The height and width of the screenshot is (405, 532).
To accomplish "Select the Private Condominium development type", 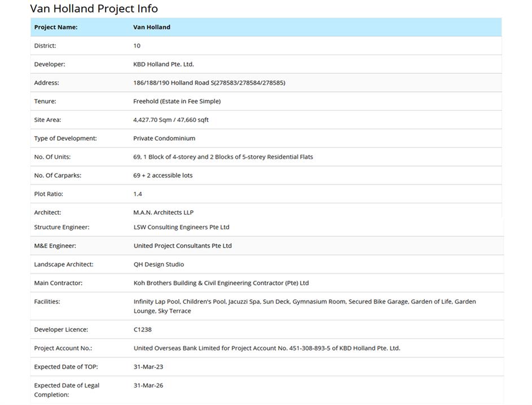I will (x=164, y=138).
